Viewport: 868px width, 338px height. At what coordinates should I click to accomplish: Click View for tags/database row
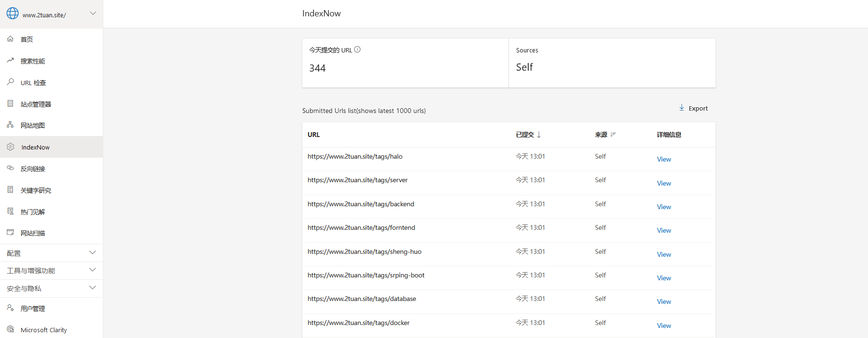click(x=664, y=301)
